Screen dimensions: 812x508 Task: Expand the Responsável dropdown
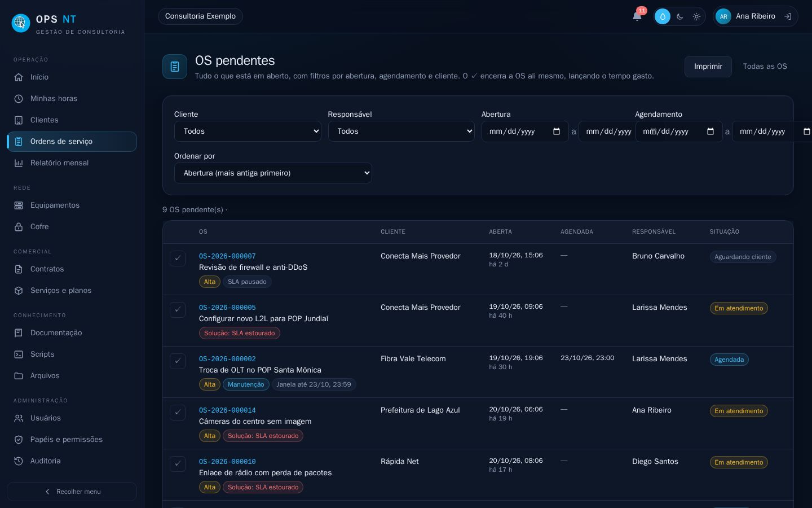(401, 132)
